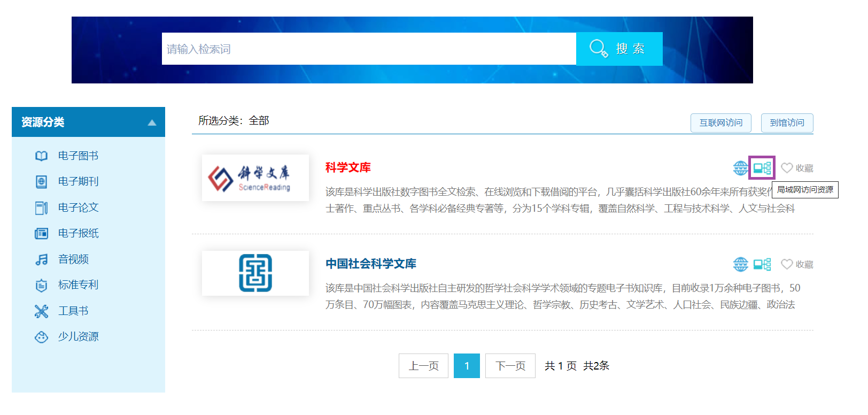Filter by 到馆访问 button
Image resolution: width=868 pixels, height=415 pixels.
787,123
